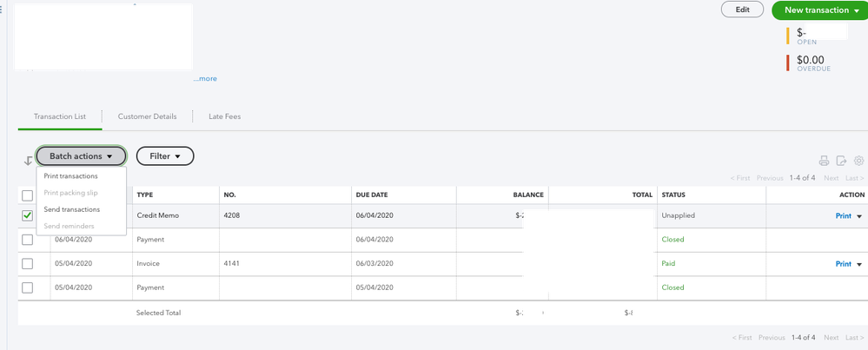The image size is (868, 350).
Task: Check the Invoice 4141 row checkbox
Action: click(x=27, y=263)
